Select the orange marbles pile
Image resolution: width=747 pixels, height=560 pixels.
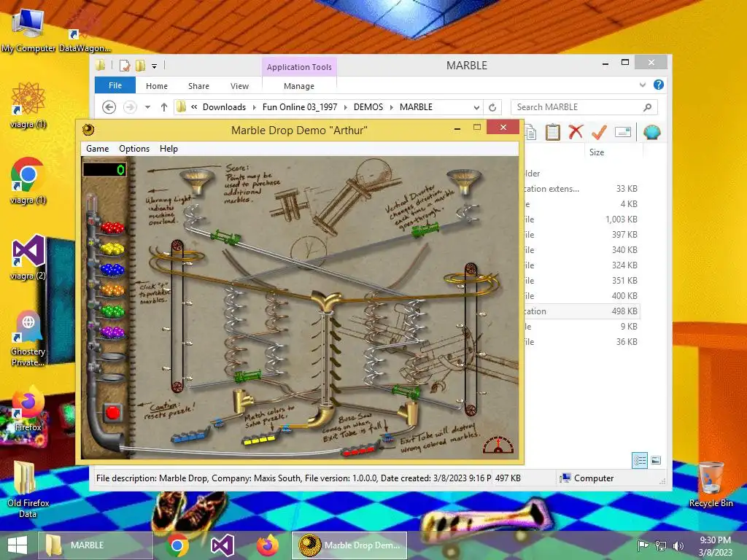coord(112,290)
